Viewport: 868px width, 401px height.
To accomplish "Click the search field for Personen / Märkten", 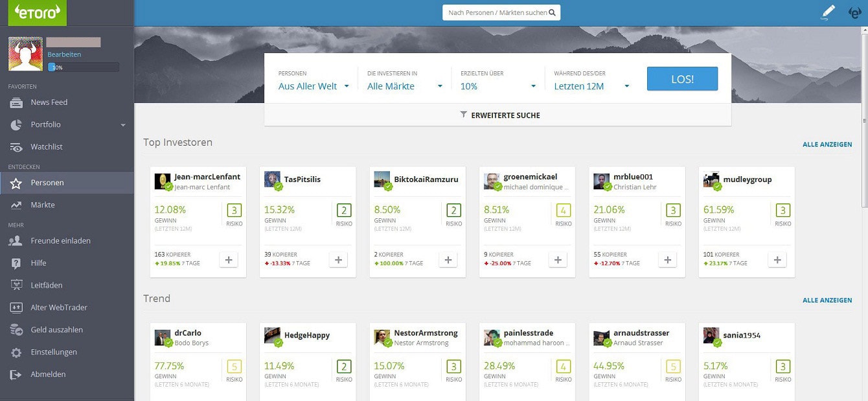I will click(x=501, y=12).
